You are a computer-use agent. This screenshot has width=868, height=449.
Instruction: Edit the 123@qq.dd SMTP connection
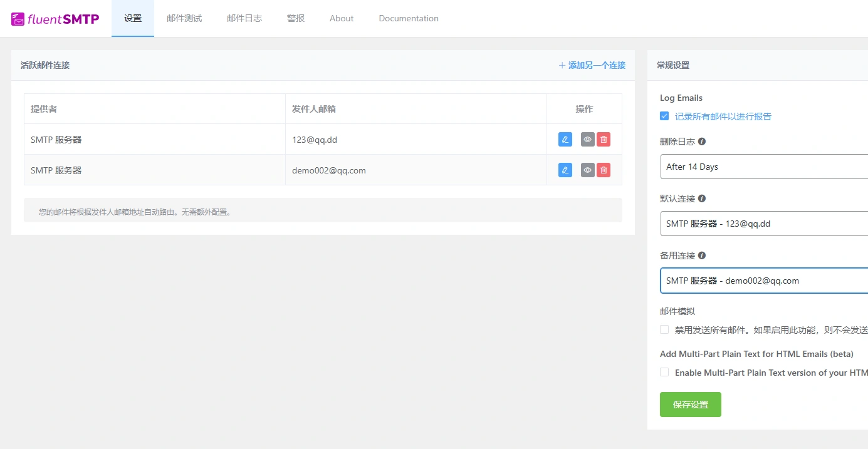coord(564,139)
